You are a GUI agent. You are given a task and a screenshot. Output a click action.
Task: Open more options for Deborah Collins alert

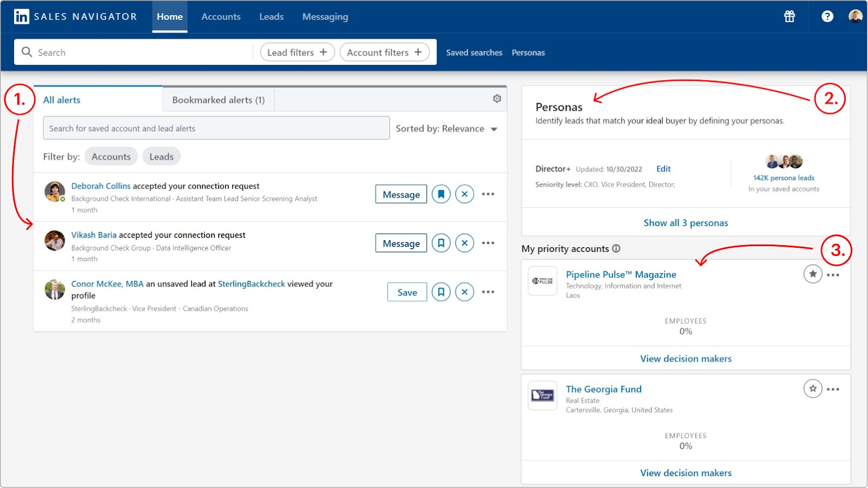click(x=488, y=194)
